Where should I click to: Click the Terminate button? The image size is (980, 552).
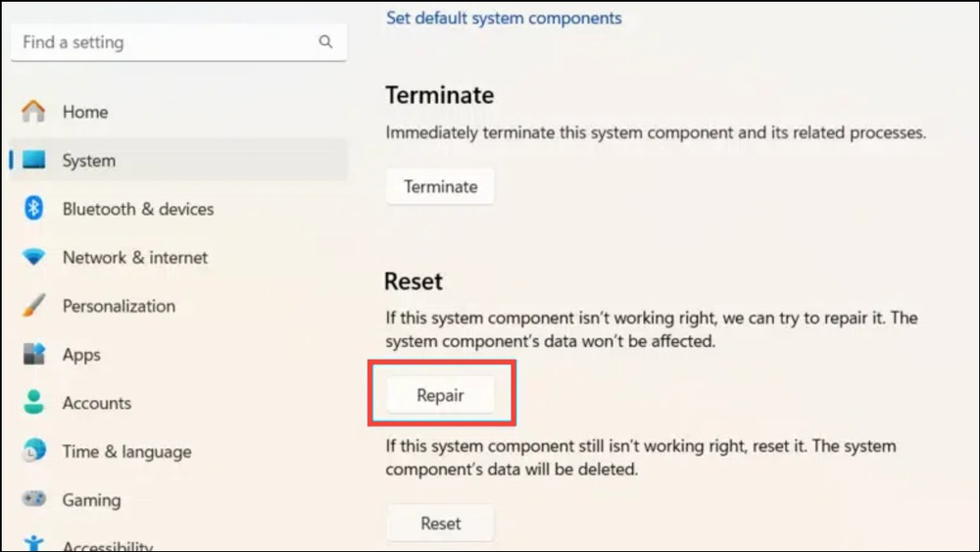click(440, 186)
